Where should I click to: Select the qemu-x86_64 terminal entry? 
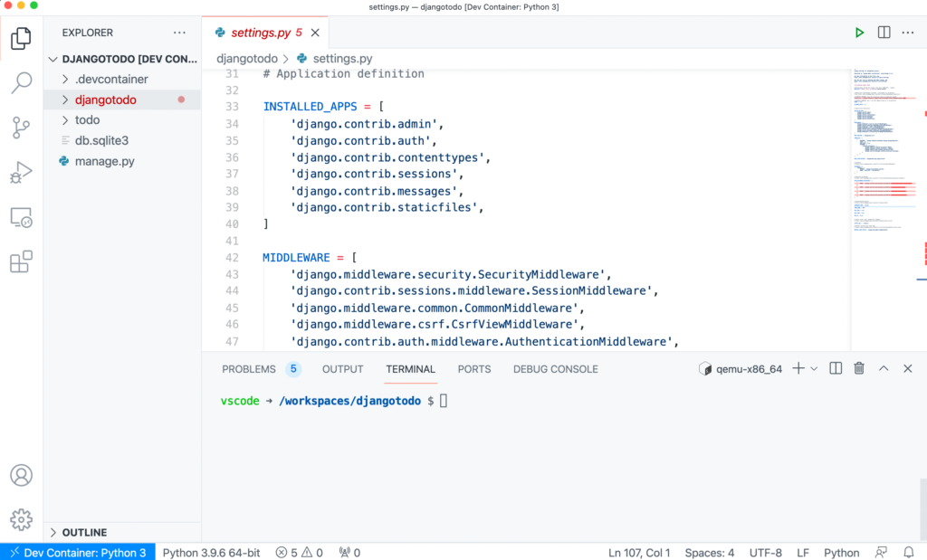click(741, 369)
